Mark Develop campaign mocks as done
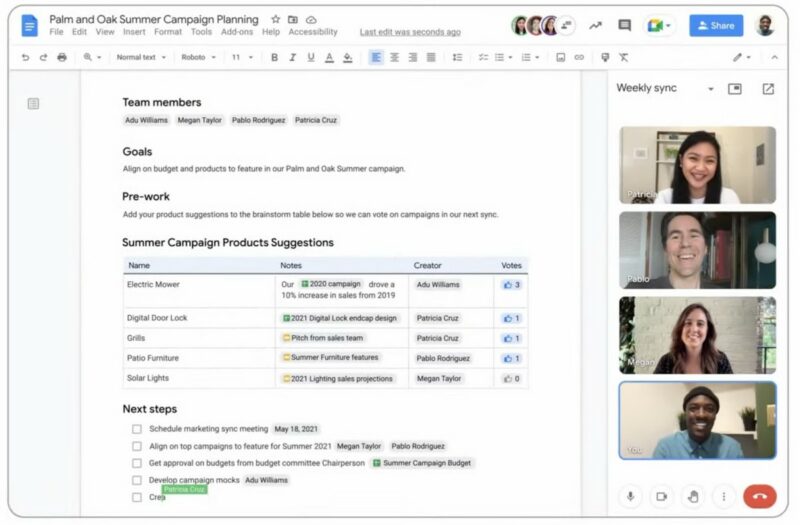800x525 pixels. coord(137,480)
